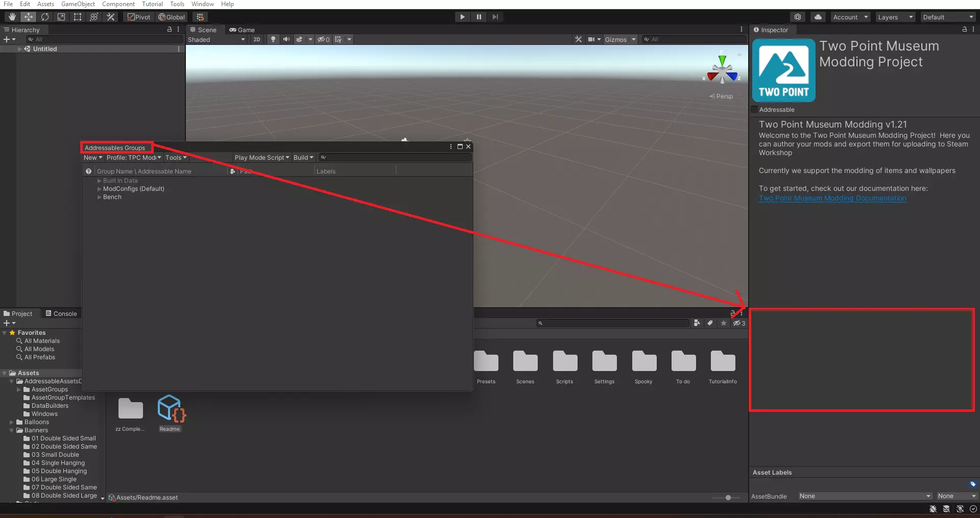Open Tools dropdown in Addressables Groups

point(176,158)
